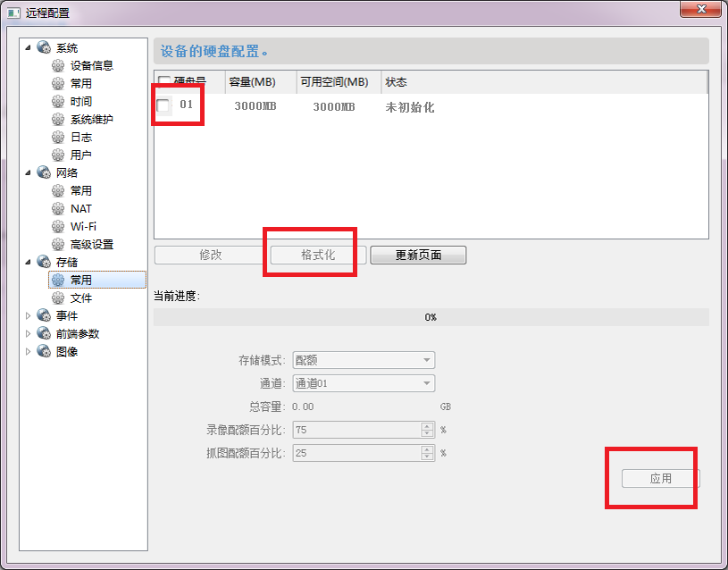Open the 存储模式 dropdown
This screenshot has width=728, height=570.
pyautogui.click(x=364, y=361)
